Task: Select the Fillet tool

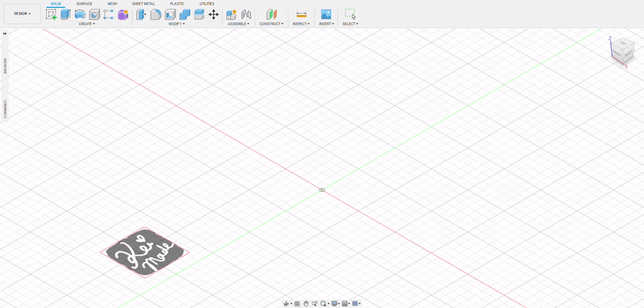Action: pyautogui.click(x=155, y=14)
